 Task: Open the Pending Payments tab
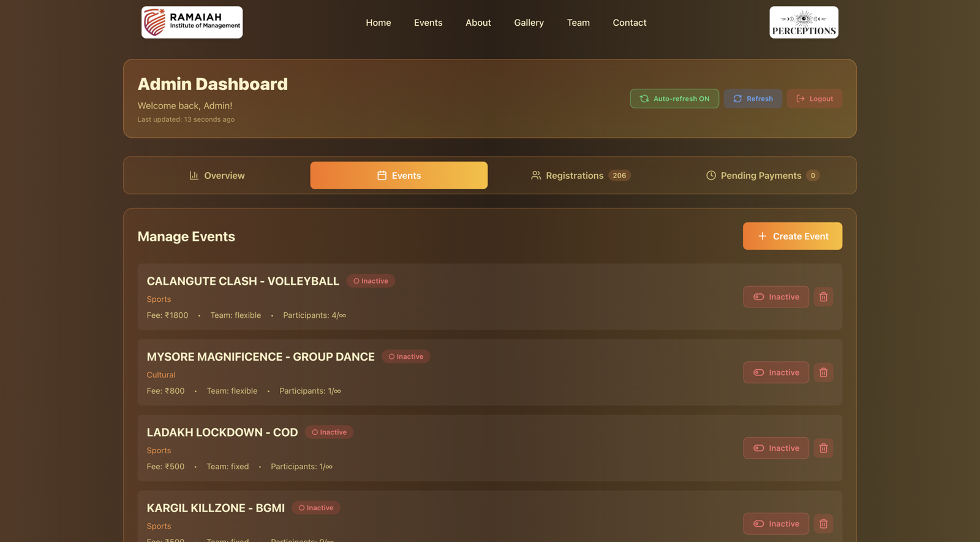pos(762,176)
